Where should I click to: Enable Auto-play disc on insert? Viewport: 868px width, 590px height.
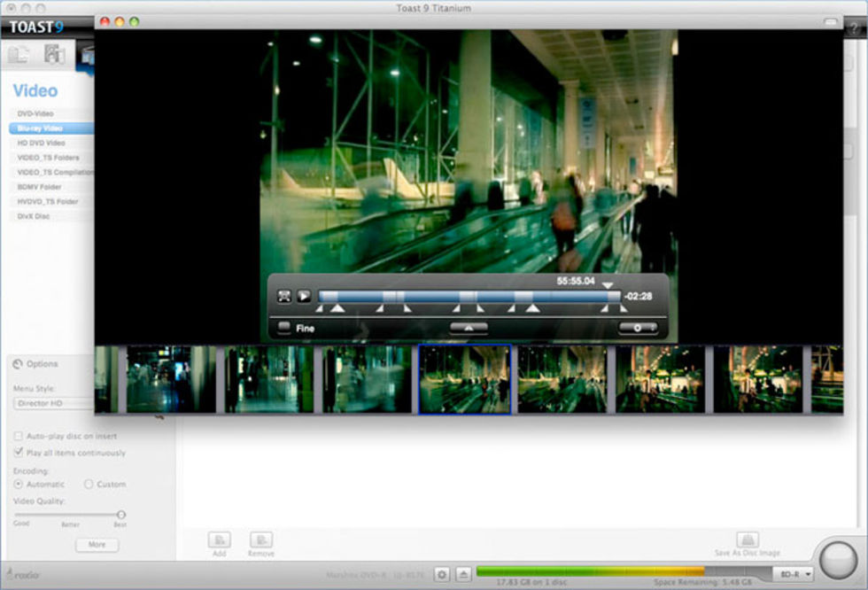[19, 437]
